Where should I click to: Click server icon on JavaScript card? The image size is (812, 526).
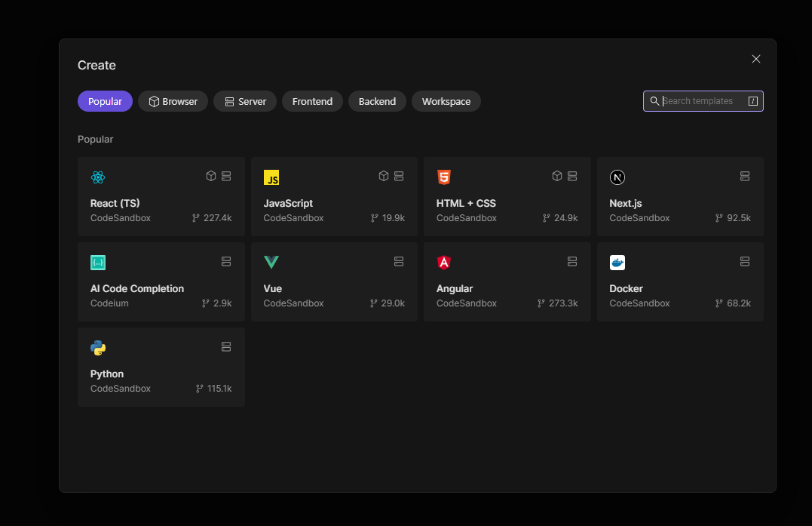click(399, 176)
